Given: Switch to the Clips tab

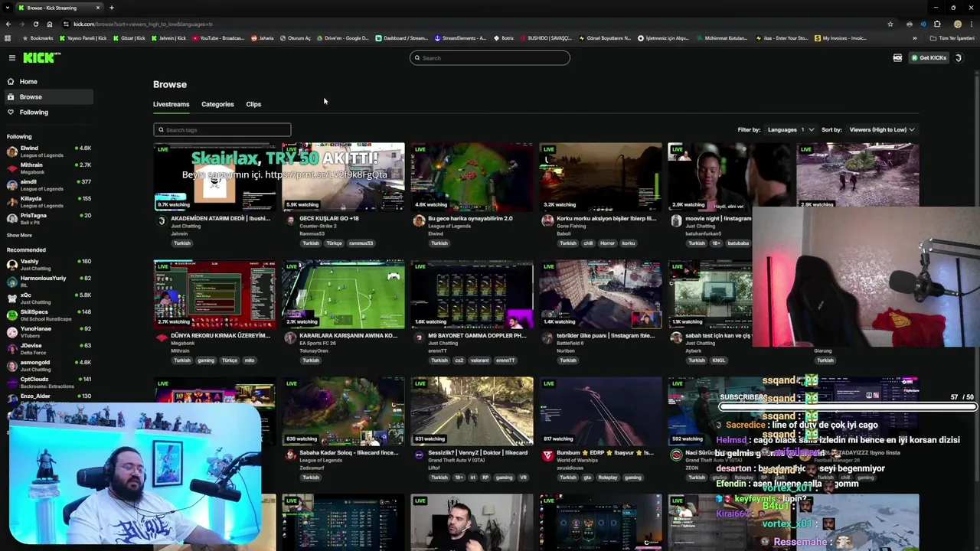Looking at the screenshot, I should 253,104.
